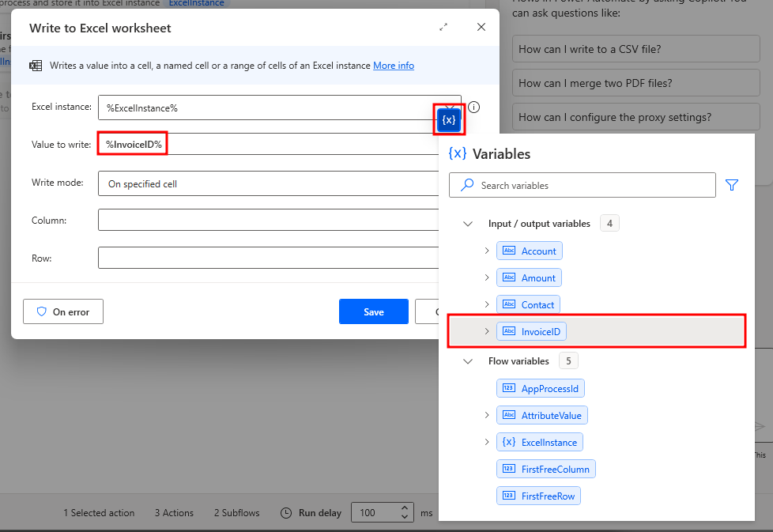Expand the Amount variable properties
773x532 pixels.
(x=487, y=277)
